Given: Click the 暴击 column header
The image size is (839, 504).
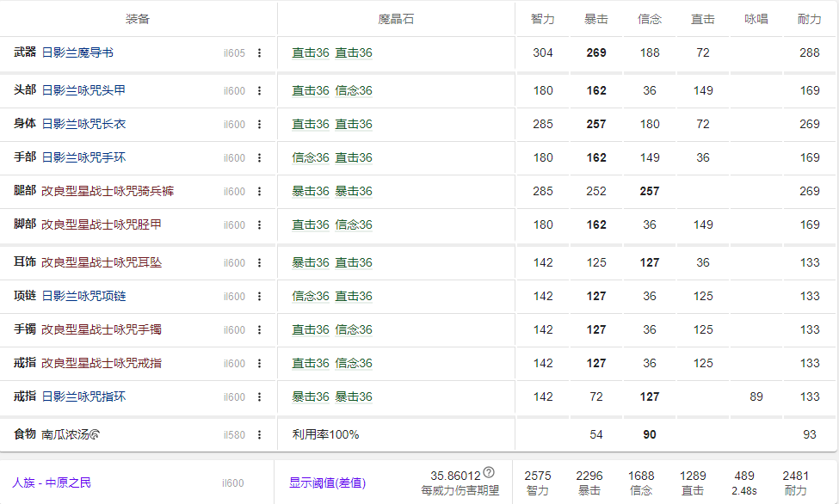Looking at the screenshot, I should 596,19.
